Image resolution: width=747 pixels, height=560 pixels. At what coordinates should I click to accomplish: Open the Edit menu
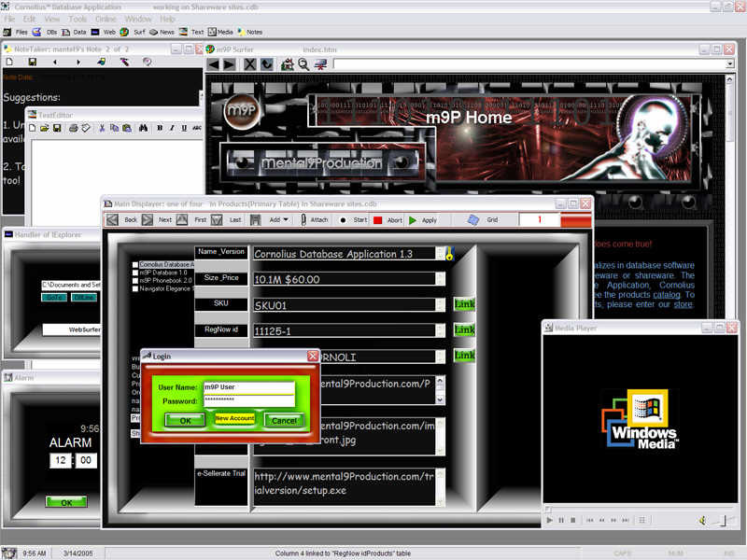(30, 19)
